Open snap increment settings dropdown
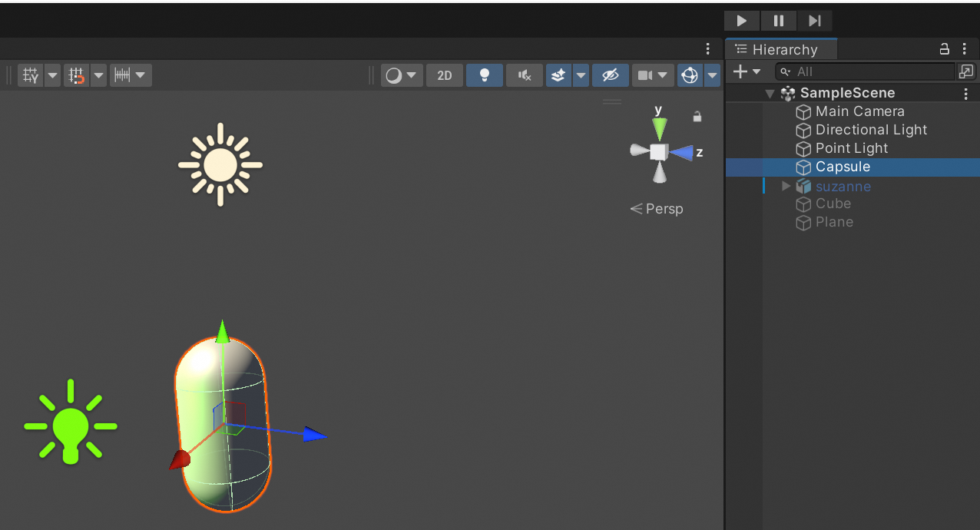980x530 pixels. 131,75
